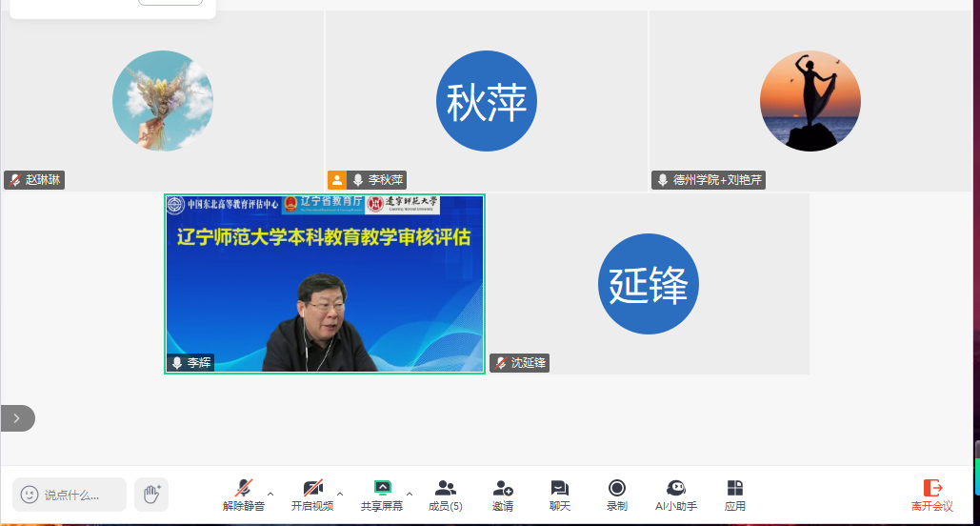
Task: Expand audio options arrow beside 解除静音
Action: 270,494
